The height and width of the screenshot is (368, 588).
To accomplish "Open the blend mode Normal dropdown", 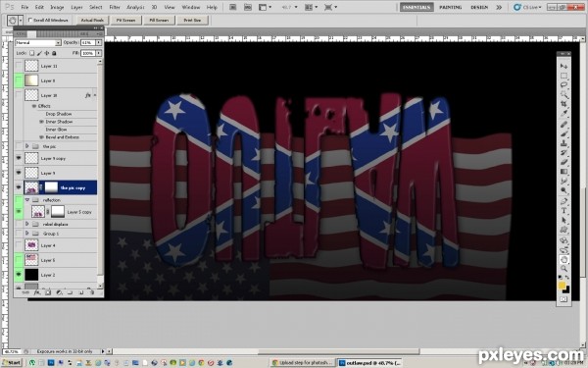I will click(37, 43).
